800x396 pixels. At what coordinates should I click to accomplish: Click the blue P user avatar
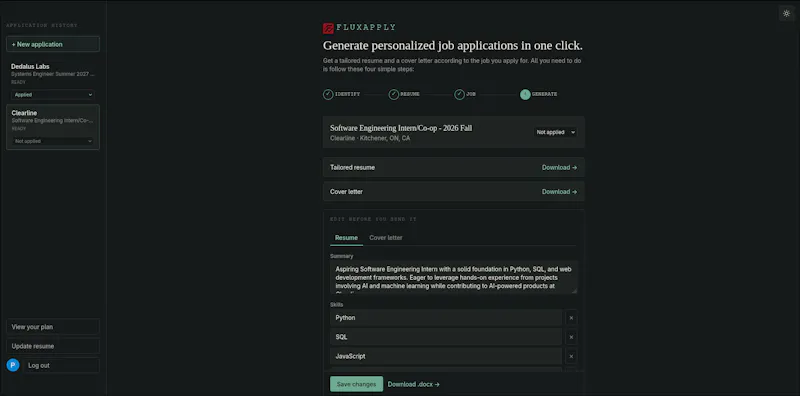(x=13, y=365)
